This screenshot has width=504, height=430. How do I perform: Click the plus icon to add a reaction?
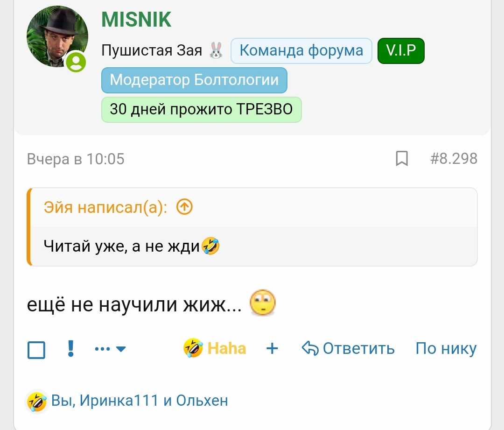pyautogui.click(x=272, y=348)
